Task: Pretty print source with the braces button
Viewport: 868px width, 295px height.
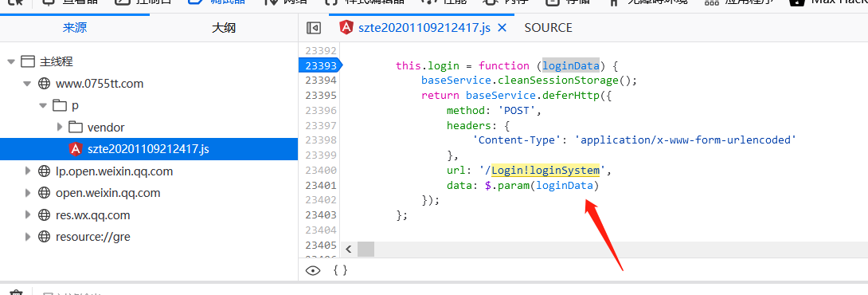Action: (341, 270)
